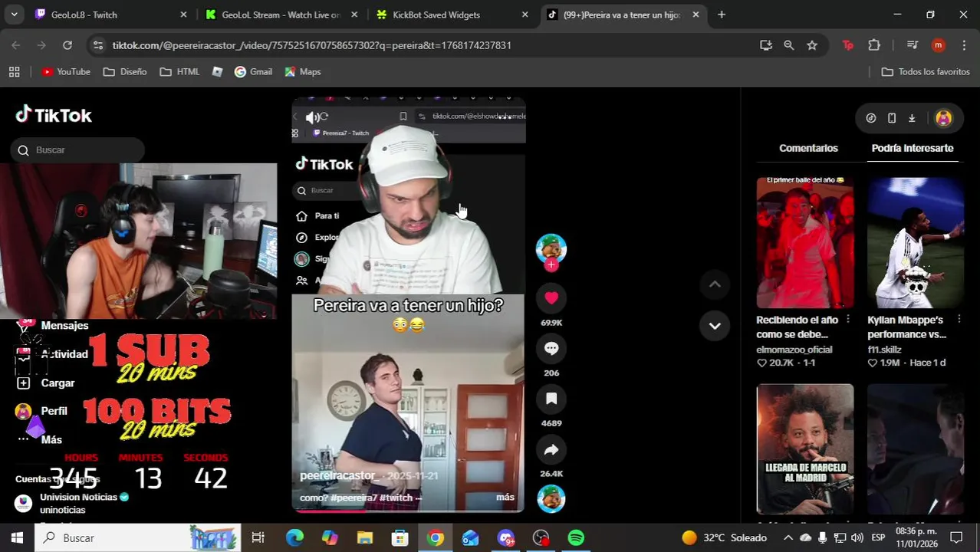Image resolution: width=980 pixels, height=552 pixels.
Task: Open options menu for 'Recibiendo el año' video
Action: 847,319
